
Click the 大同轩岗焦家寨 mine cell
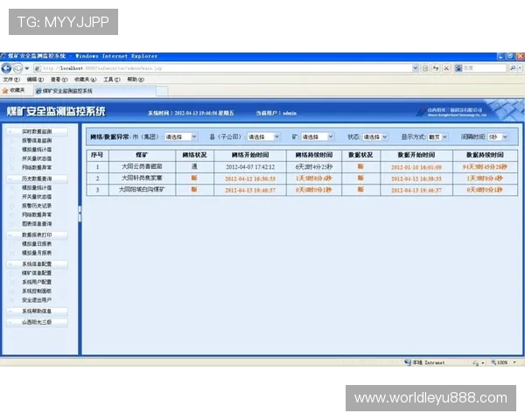[x=142, y=178]
